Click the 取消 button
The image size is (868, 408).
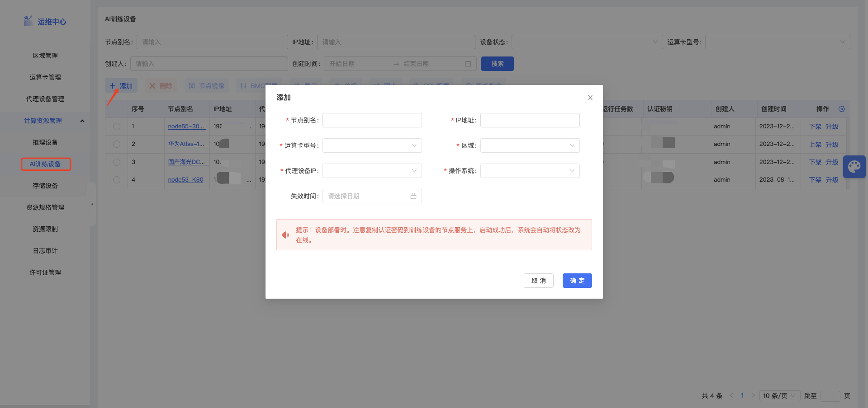(538, 281)
